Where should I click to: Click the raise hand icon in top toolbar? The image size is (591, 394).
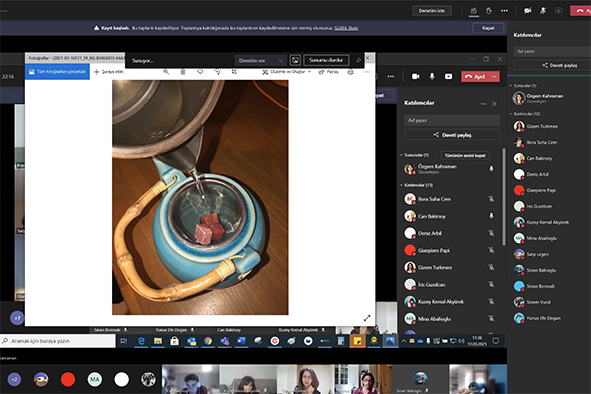coord(489,11)
